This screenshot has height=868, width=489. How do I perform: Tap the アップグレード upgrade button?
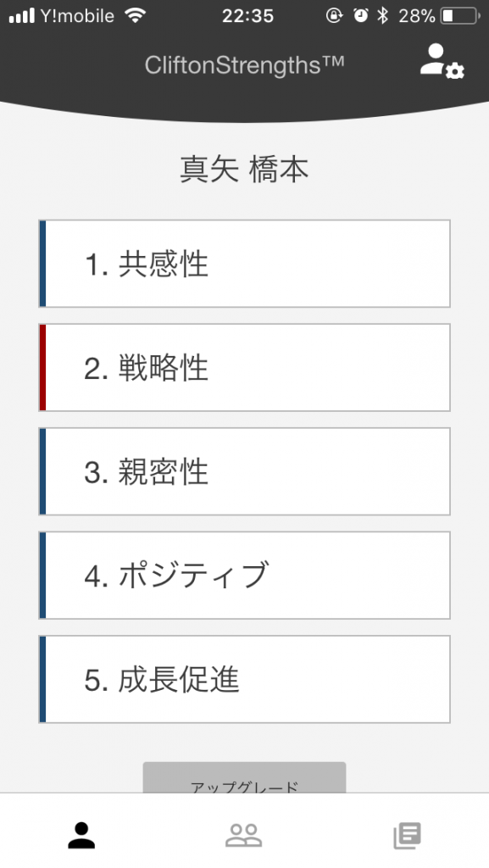[x=244, y=778]
